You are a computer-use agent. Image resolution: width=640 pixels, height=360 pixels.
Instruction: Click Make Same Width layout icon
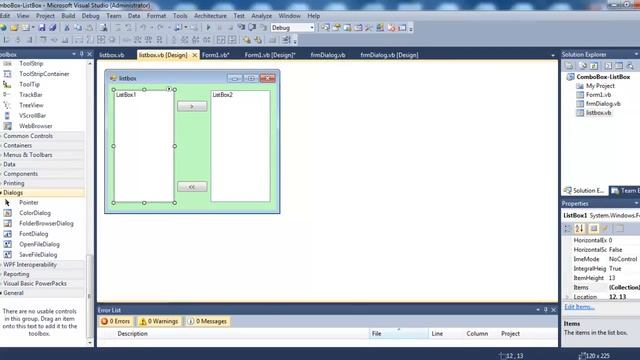coord(79,40)
